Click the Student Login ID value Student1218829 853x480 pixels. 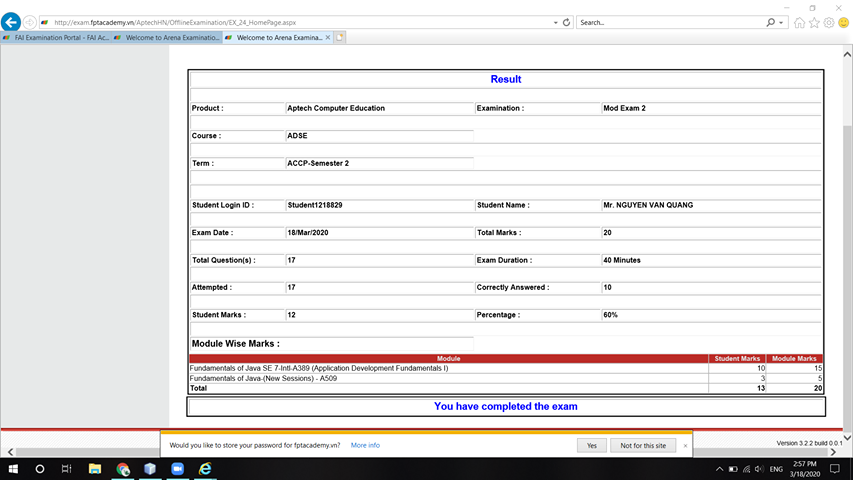click(x=315, y=205)
